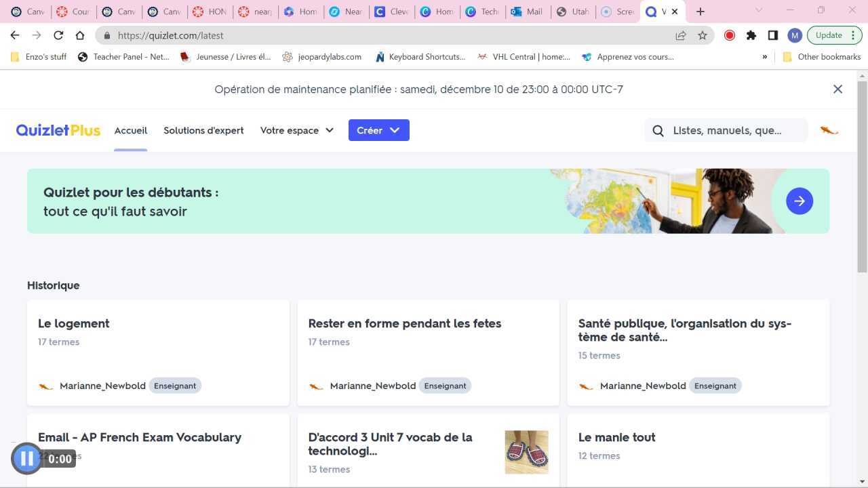Click the M profile avatar in Chrome
The width and height of the screenshot is (868, 488).
(x=794, y=35)
